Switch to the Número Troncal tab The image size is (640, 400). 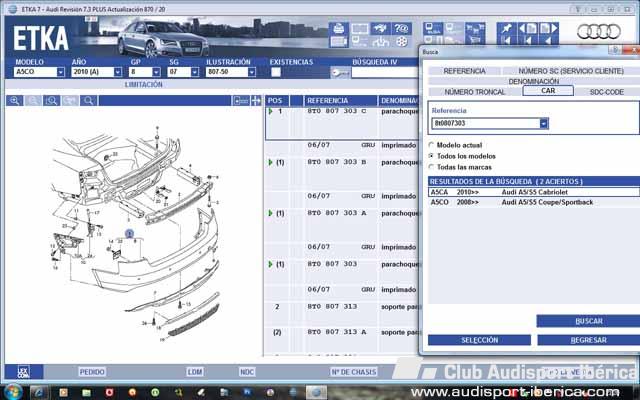(x=475, y=92)
